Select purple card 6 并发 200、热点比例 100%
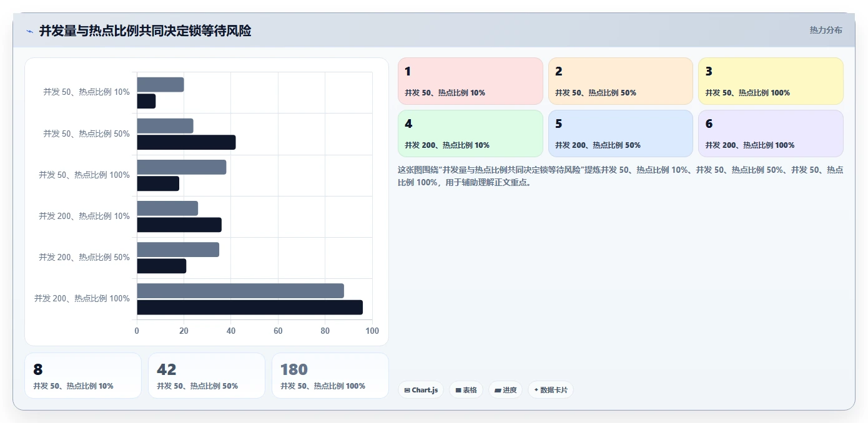The width and height of the screenshot is (868, 423). tap(771, 134)
